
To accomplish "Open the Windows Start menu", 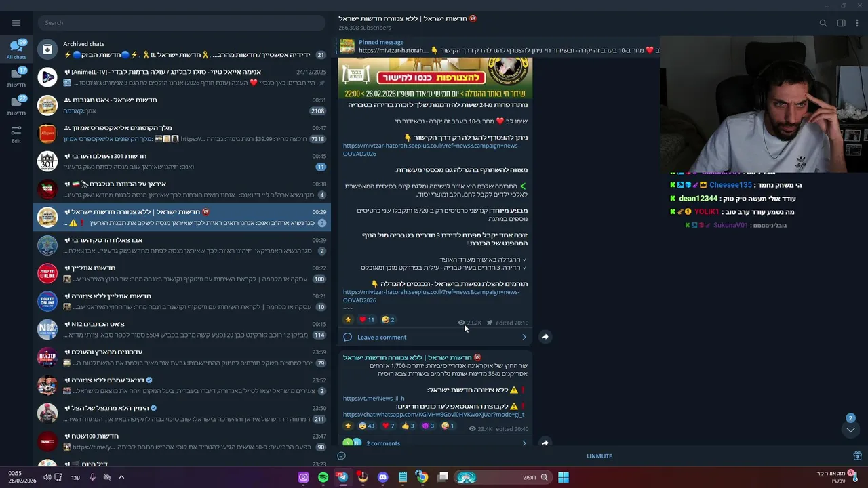I will [563, 477].
